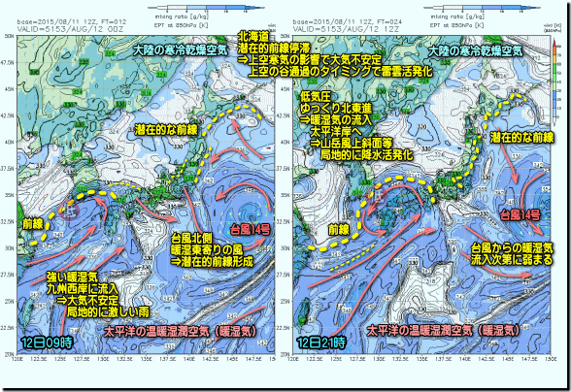The image size is (571, 392).
Task: Select the 台風14号 label on the 09時 map
Action: (x=251, y=230)
